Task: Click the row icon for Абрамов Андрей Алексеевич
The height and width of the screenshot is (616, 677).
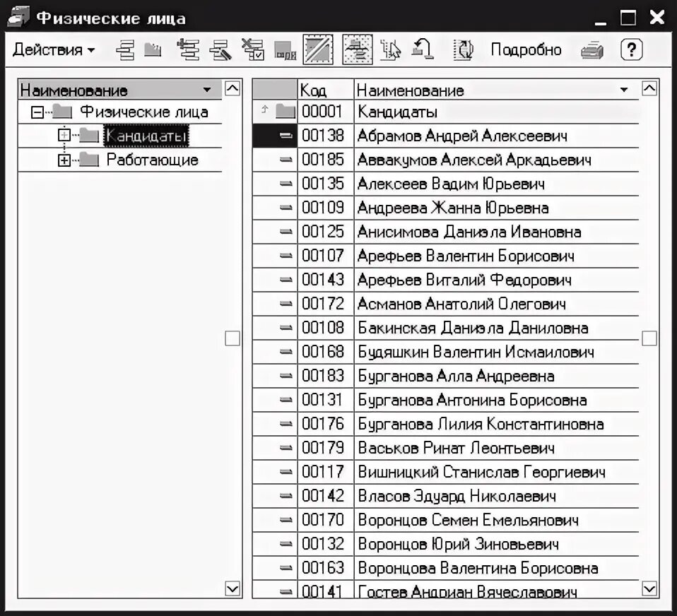Action: (x=285, y=136)
